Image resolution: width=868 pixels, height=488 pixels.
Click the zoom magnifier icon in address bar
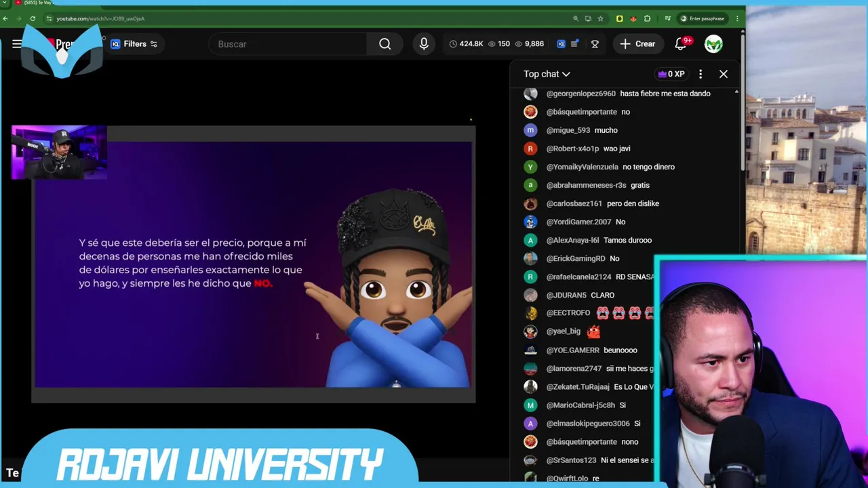(x=576, y=18)
